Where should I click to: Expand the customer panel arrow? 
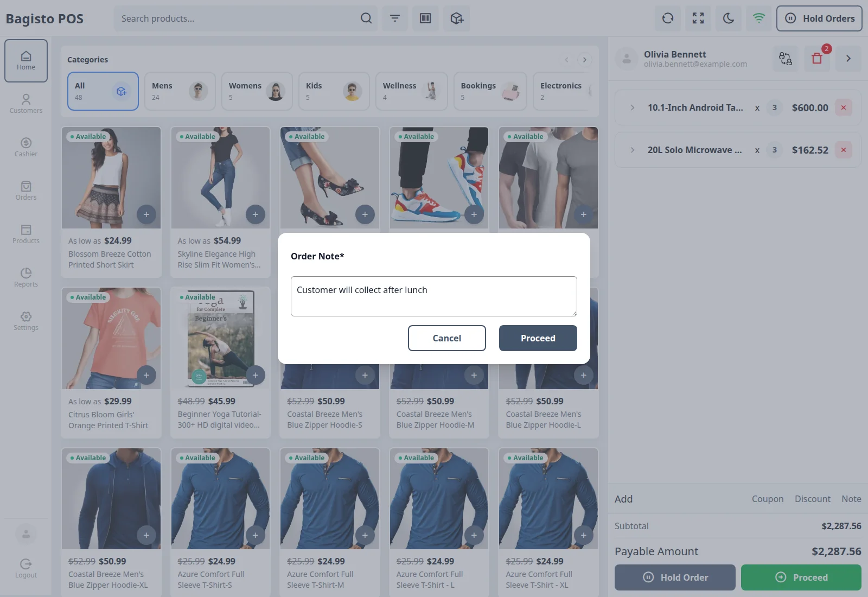click(x=848, y=59)
